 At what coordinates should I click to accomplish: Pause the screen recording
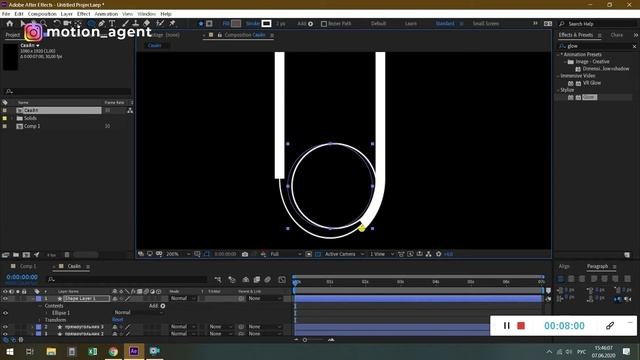pos(507,326)
